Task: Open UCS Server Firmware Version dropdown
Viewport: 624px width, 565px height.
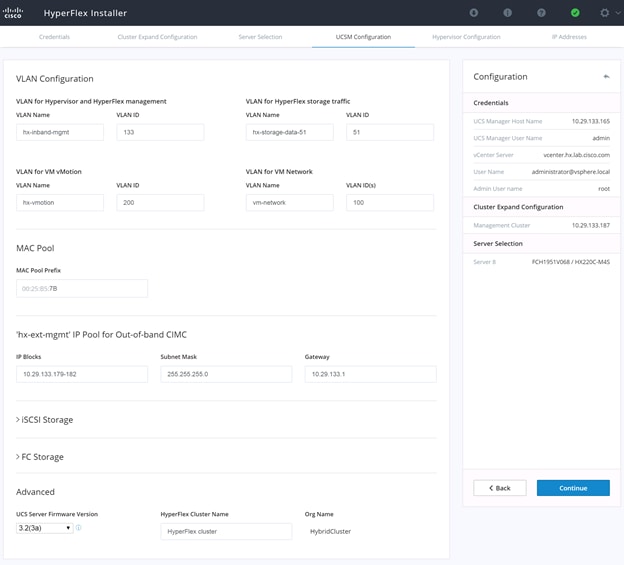Action: pos(45,528)
